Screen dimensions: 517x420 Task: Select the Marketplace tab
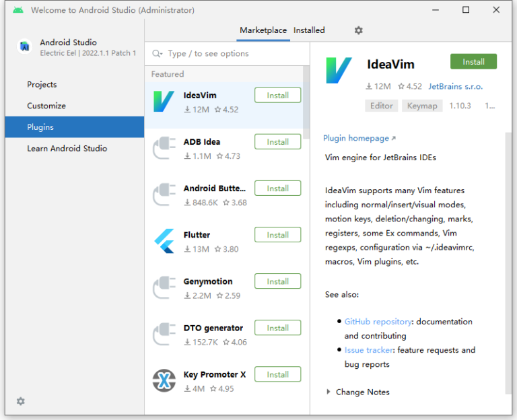point(263,30)
